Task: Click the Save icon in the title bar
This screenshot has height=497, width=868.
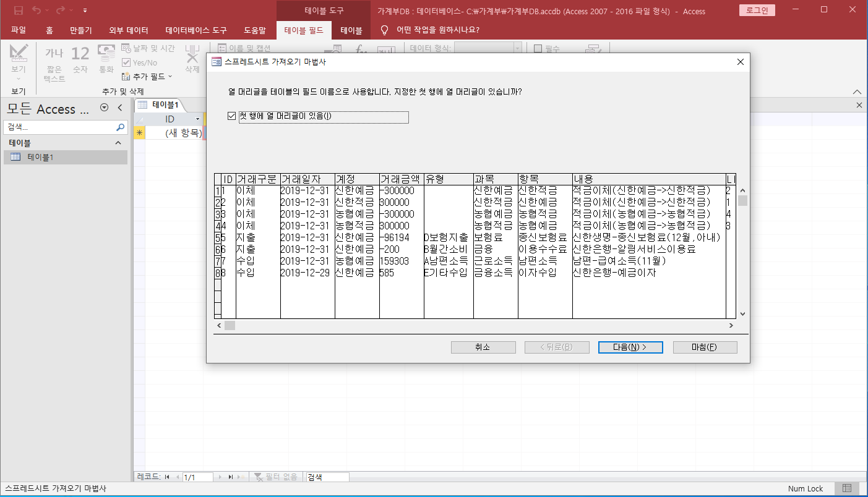Action: click(19, 11)
